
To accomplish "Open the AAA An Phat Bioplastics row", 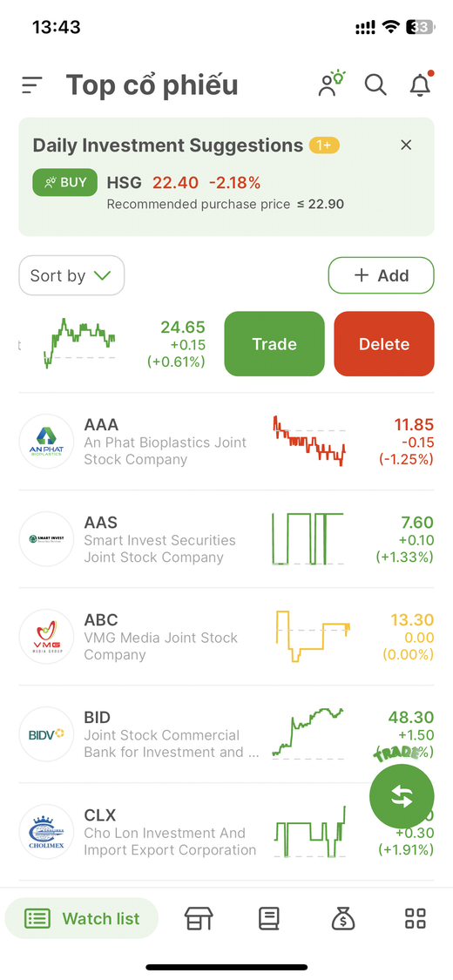I will pos(226,442).
